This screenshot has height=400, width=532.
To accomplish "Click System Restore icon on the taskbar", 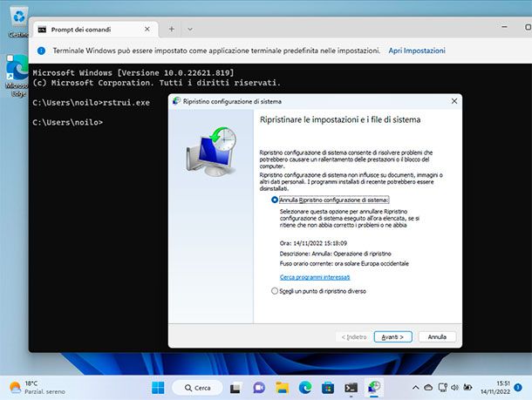I will pos(374,388).
